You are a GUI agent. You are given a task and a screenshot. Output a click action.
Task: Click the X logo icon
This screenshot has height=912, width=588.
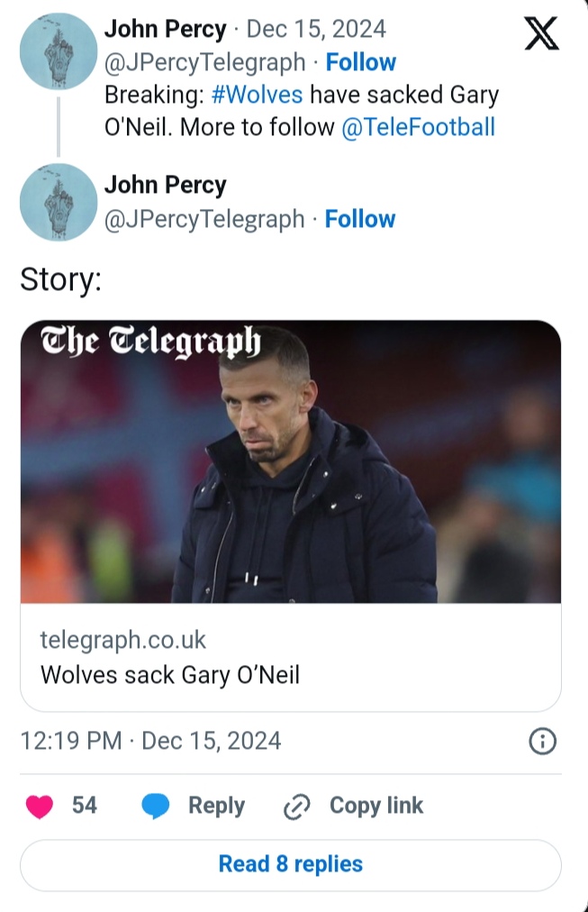click(541, 34)
